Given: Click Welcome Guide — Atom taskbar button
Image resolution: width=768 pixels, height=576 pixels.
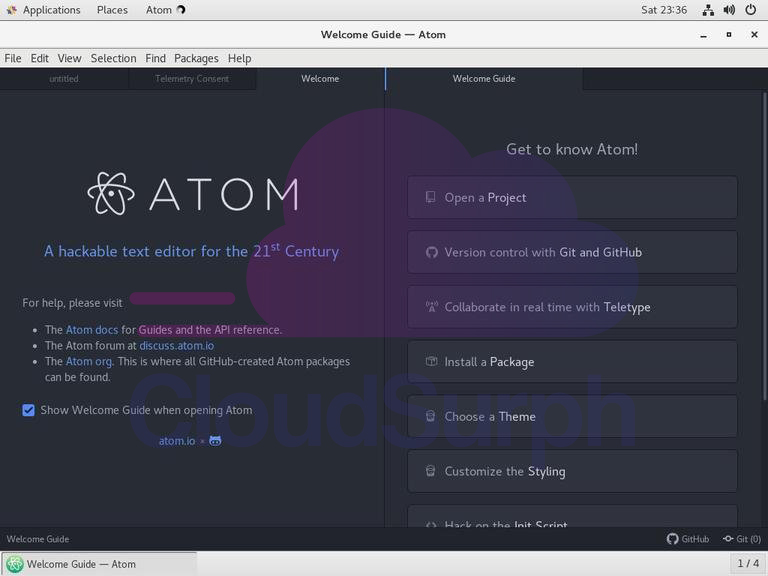Looking at the screenshot, I should click(99, 564).
